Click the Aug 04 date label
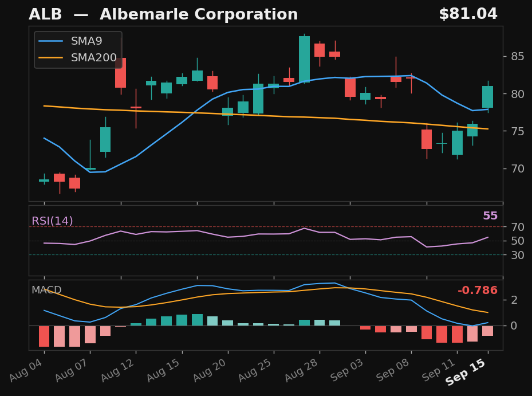The image size is (532, 396). [26, 370]
